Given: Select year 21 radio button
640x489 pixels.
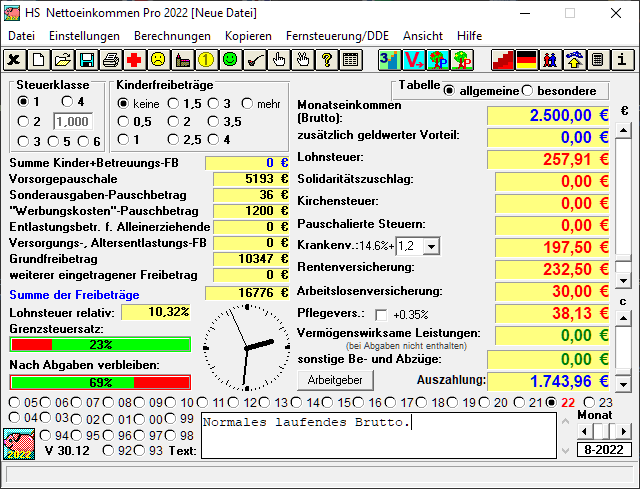Looking at the screenshot, I should pos(536,402).
